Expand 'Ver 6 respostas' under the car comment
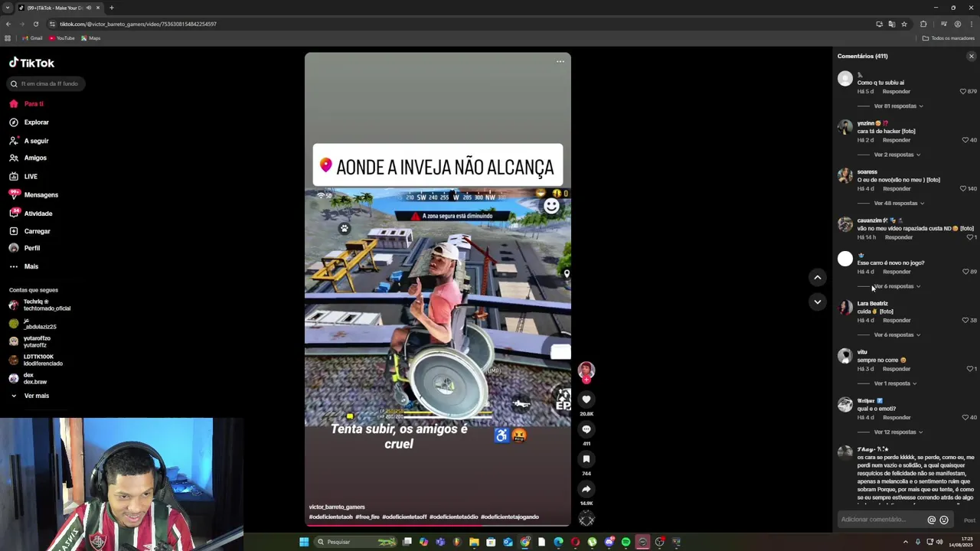 897,286
